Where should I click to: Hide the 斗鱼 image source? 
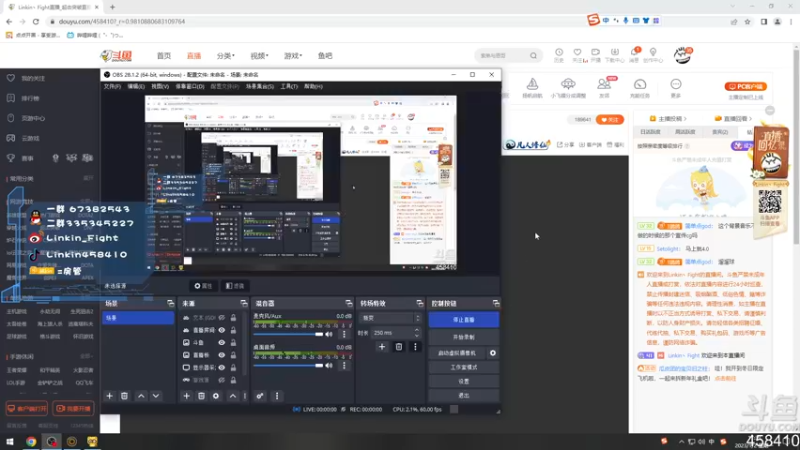[221, 342]
